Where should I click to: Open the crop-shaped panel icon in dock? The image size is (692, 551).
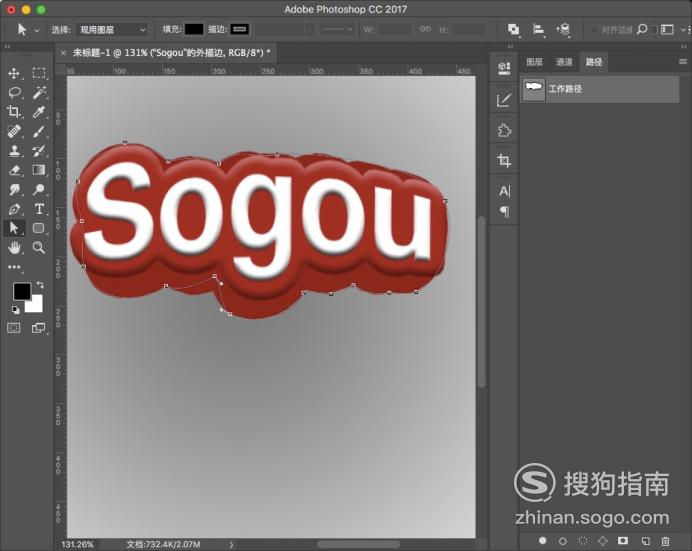(504, 160)
